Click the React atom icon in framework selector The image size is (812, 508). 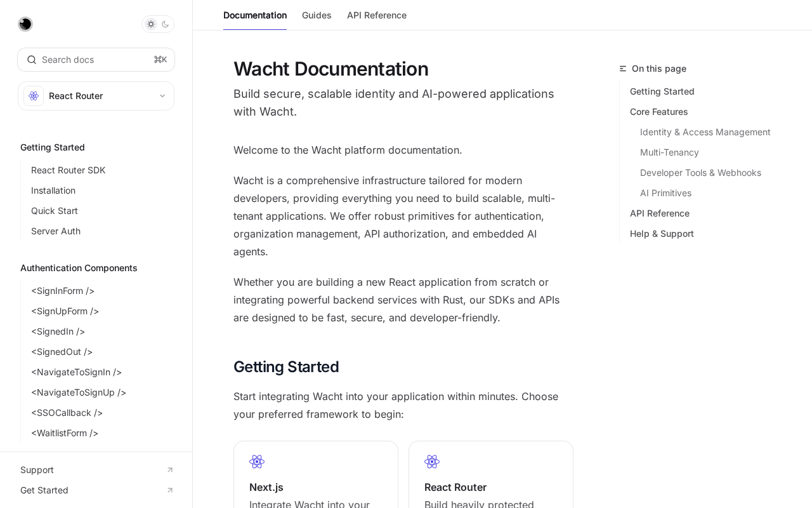point(34,96)
